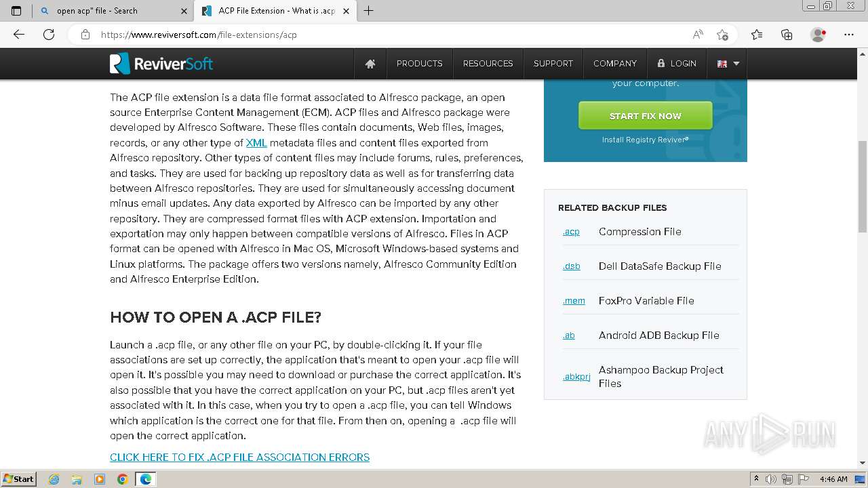Click scrollbar down arrow
The image size is (868, 488).
coord(863,464)
